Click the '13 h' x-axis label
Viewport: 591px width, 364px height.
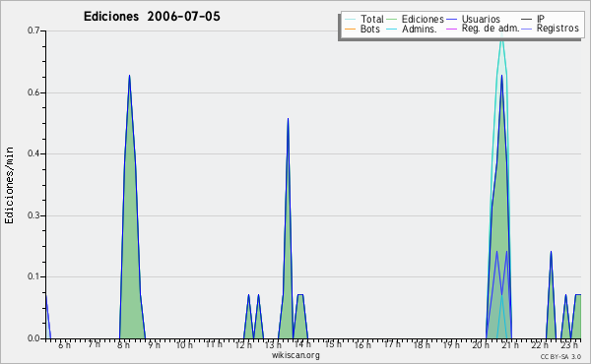click(273, 345)
